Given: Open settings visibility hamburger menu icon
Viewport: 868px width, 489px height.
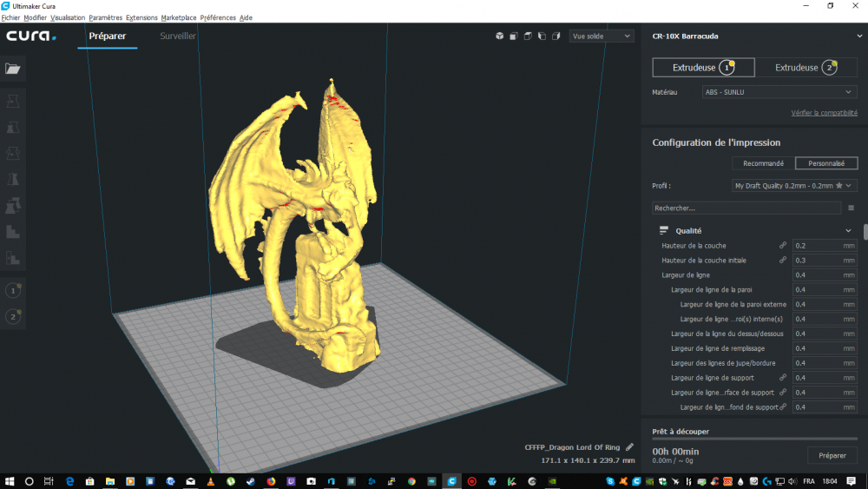Looking at the screenshot, I should point(851,208).
